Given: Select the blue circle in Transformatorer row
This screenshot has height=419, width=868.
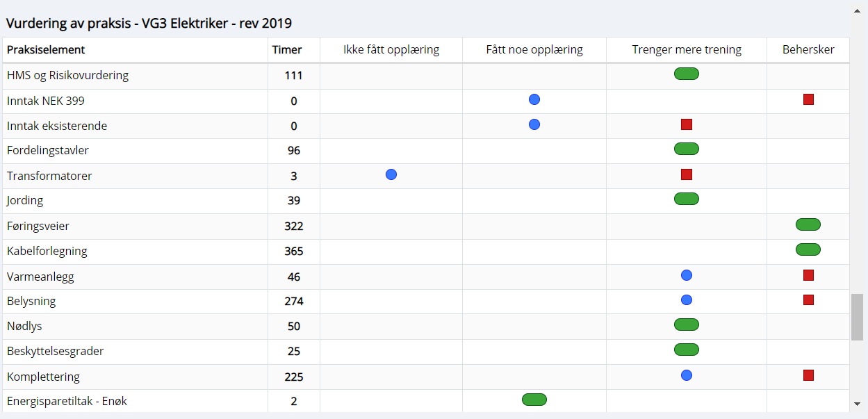Looking at the screenshot, I should [391, 174].
